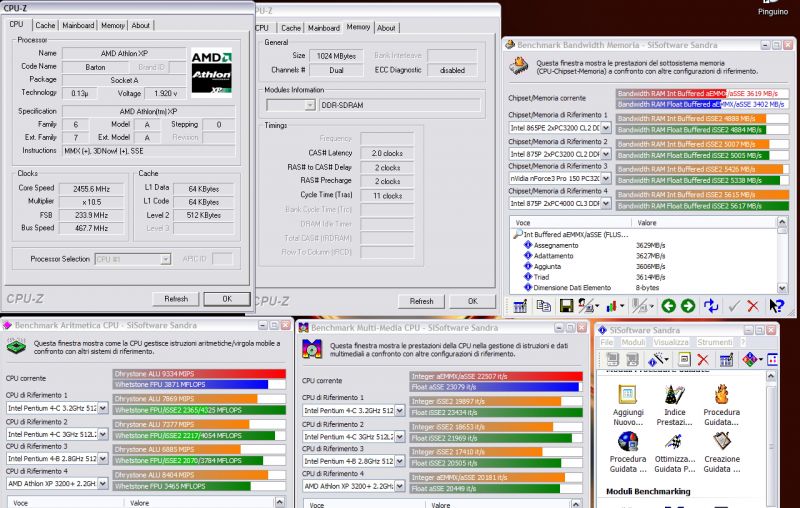Cancel with red X in Bandwidth Memoria toolbar

tap(753, 306)
